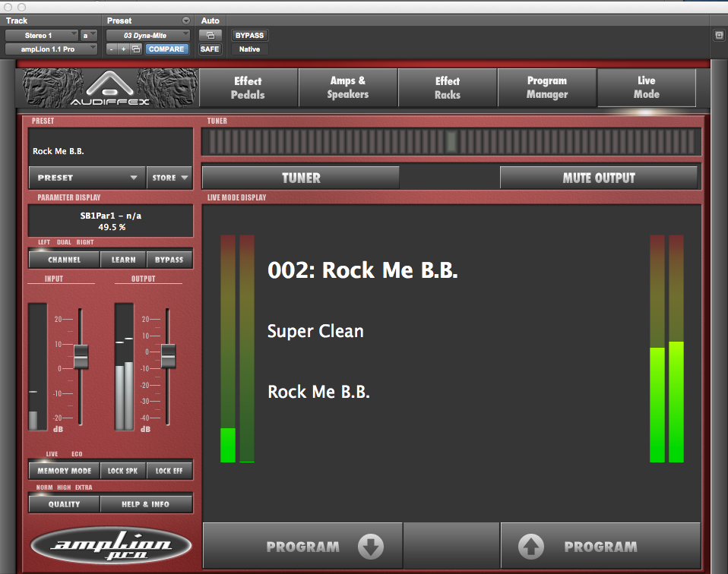The width and height of the screenshot is (728, 574).
Task: Click the PROGRAM down button
Action: [302, 546]
